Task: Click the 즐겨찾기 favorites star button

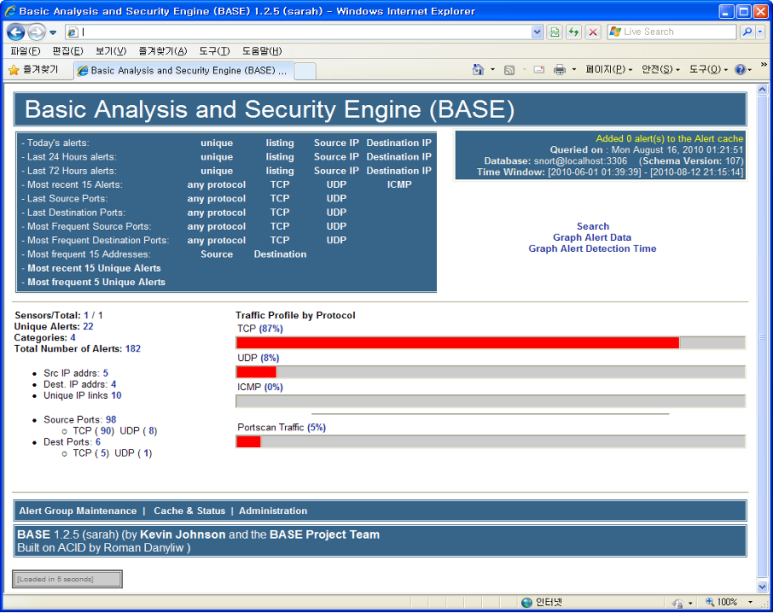Action: tap(34, 70)
